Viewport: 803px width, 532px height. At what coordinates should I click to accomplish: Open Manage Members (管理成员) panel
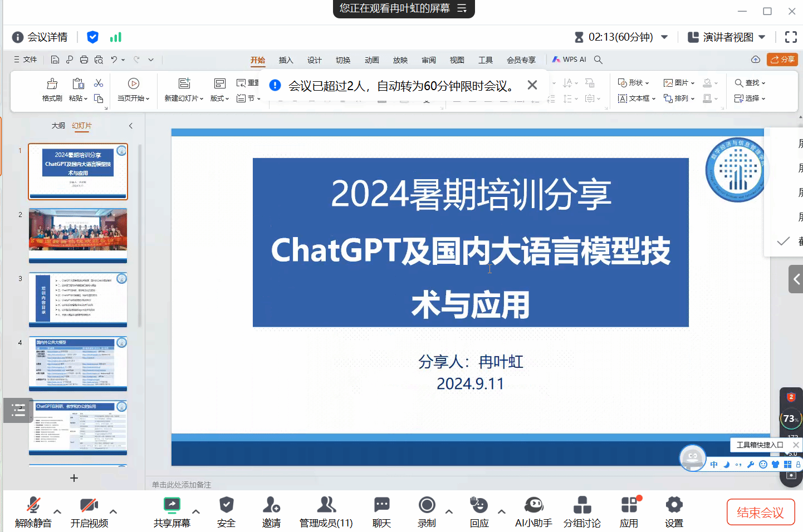[x=326, y=505]
